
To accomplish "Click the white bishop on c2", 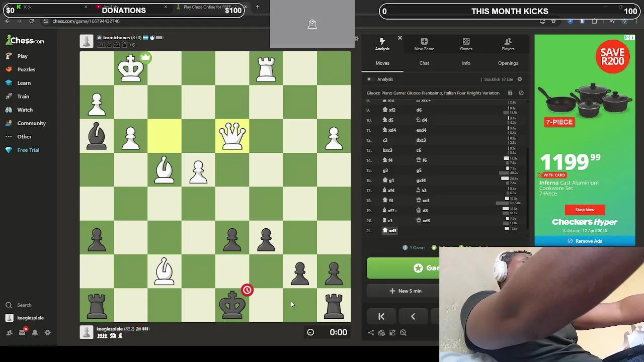I will 165,271.
